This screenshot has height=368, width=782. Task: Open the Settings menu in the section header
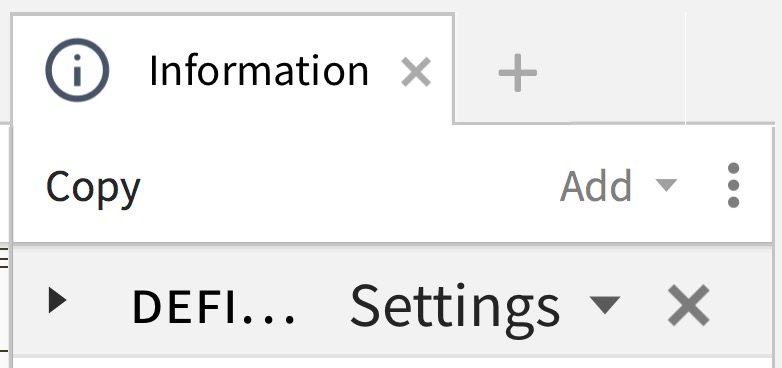pyautogui.click(x=455, y=306)
